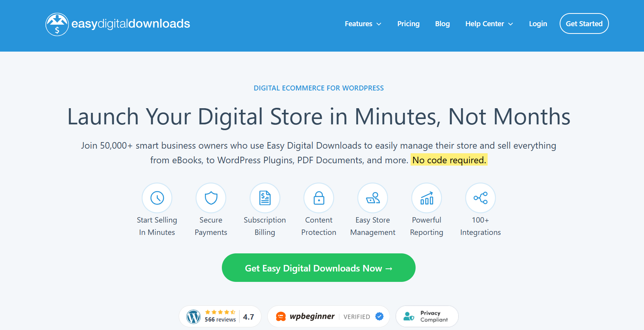Viewport: 644px width, 330px height.
Task: Click the 566 reviews text
Action: pos(220,320)
